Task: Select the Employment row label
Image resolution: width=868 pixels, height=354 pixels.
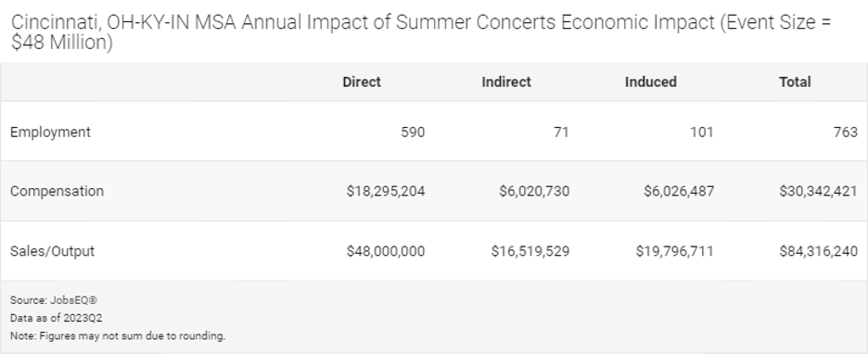Action: pos(50,133)
